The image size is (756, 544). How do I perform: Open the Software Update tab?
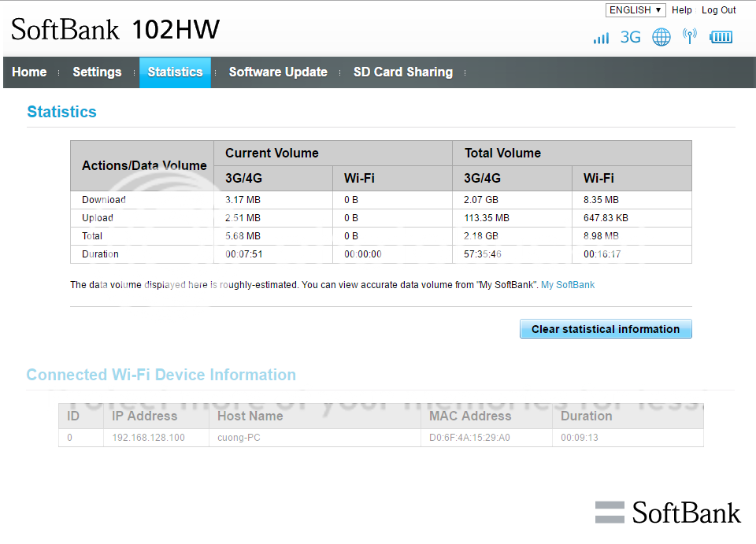pyautogui.click(x=278, y=72)
